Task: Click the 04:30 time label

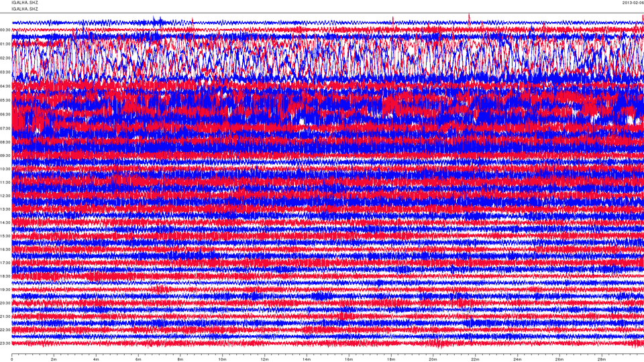Action: [5, 86]
